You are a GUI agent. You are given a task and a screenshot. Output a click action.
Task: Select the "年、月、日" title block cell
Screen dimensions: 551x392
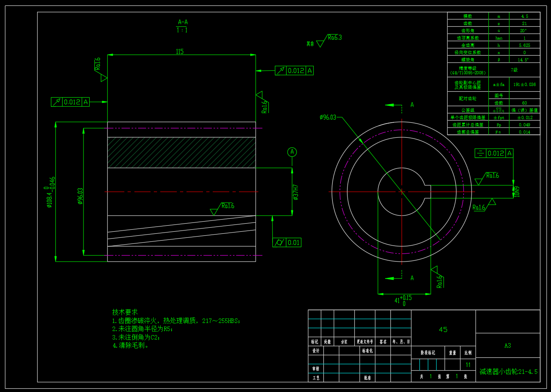[x=401, y=342]
